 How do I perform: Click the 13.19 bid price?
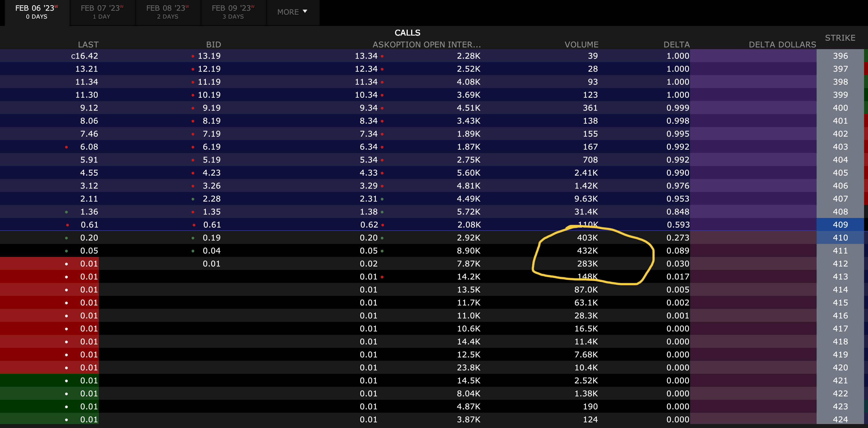click(x=209, y=56)
